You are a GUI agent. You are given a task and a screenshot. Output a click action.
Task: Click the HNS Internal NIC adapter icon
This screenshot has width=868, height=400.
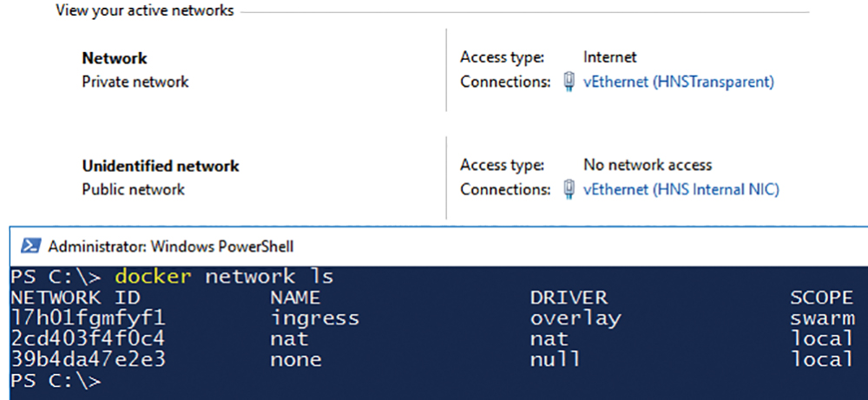[x=568, y=189]
